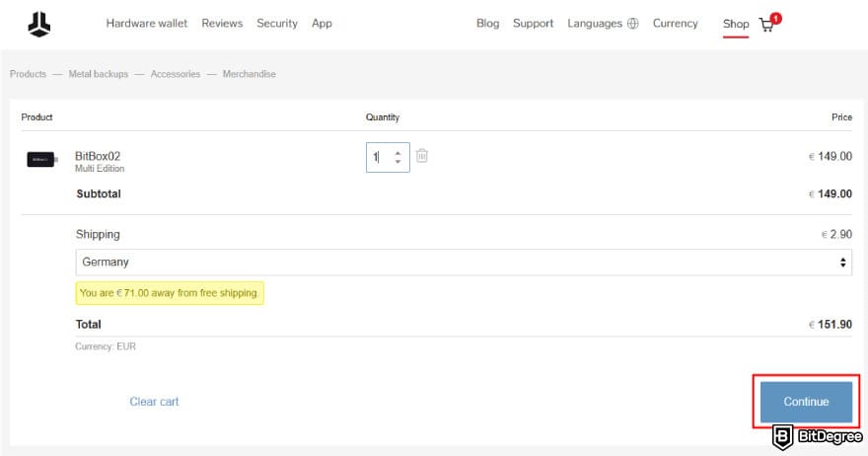
Task: Select the Shop tab
Action: pos(736,24)
